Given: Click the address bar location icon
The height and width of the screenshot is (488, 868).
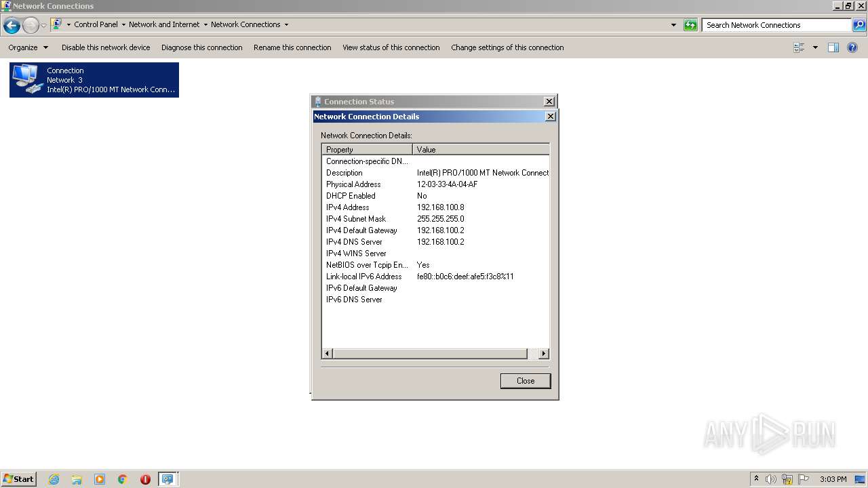Looking at the screenshot, I should (57, 24).
